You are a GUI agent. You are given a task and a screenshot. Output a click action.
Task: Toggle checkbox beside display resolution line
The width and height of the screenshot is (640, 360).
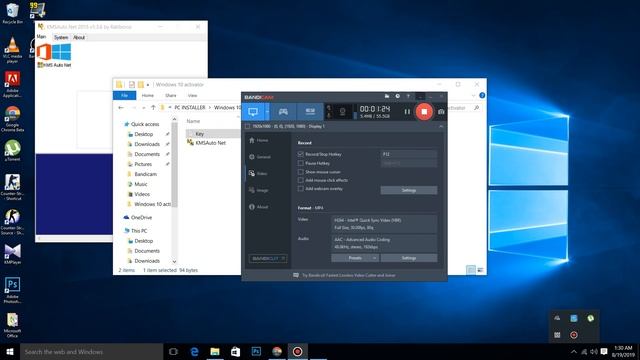coord(247,126)
